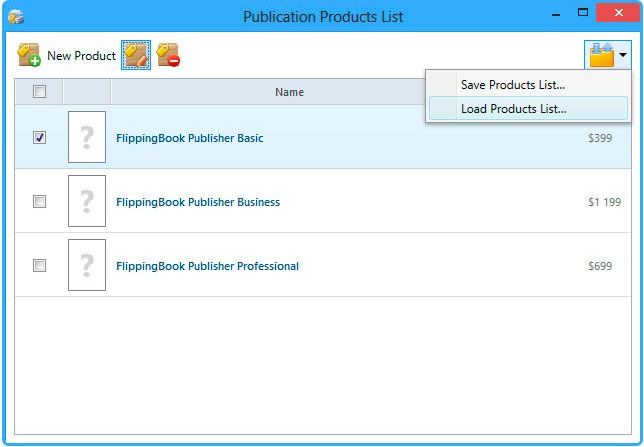Click the New Product text label
644x447 pixels.
tap(81, 56)
